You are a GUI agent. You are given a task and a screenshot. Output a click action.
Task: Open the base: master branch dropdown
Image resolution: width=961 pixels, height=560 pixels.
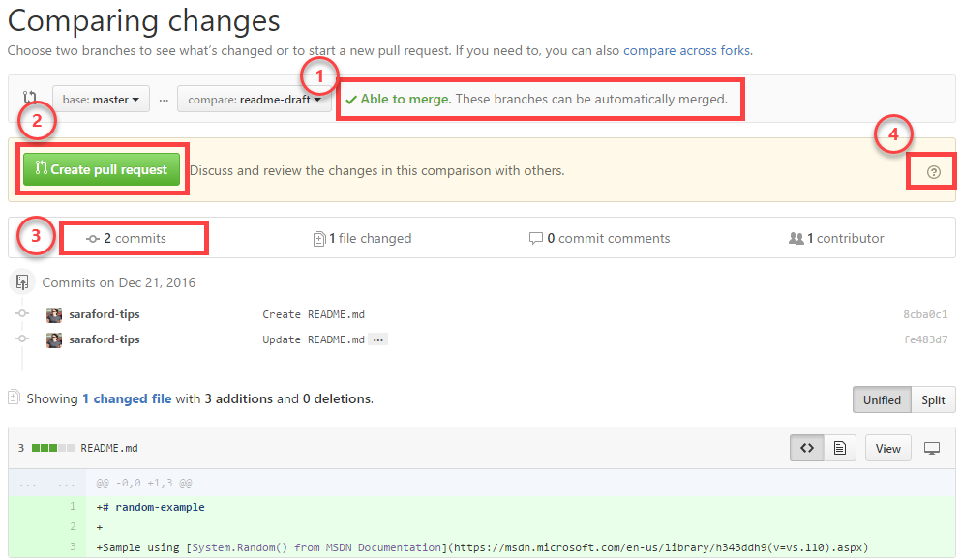(101, 99)
